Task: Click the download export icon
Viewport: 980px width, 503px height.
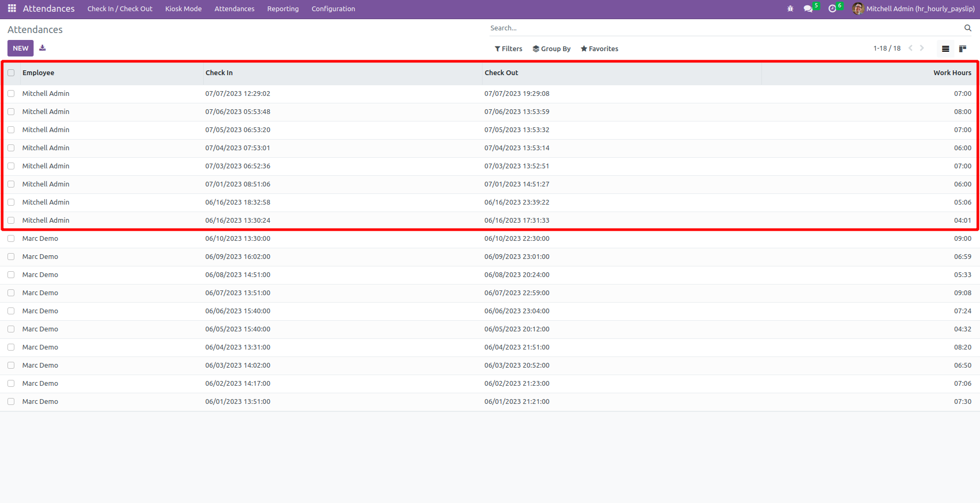Action: (x=43, y=48)
